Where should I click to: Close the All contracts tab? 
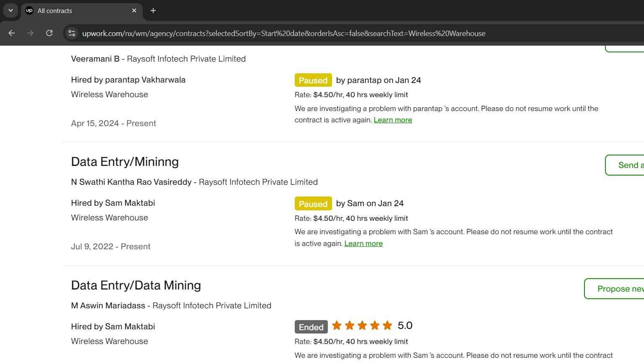[x=134, y=10]
